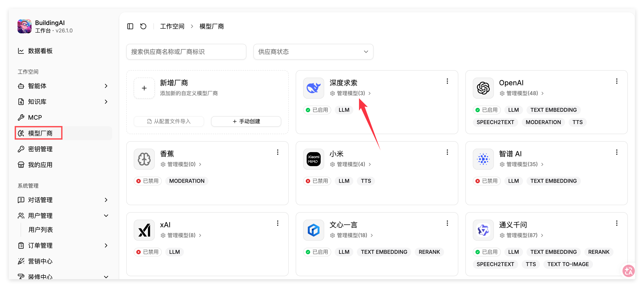The height and width of the screenshot is (288, 644).
Task: Click the 从配置文件导入 button
Action: [169, 121]
